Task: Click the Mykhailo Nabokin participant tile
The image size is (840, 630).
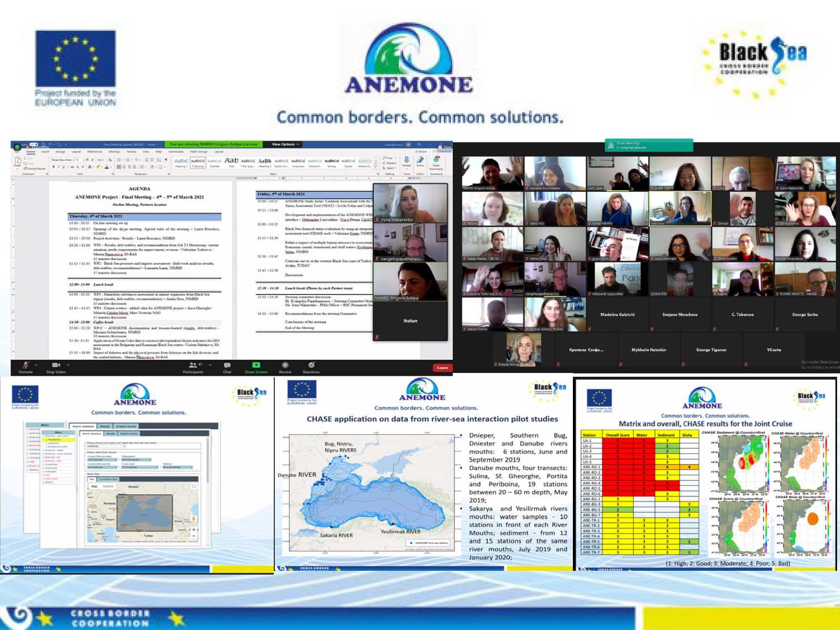Action: coord(648,349)
